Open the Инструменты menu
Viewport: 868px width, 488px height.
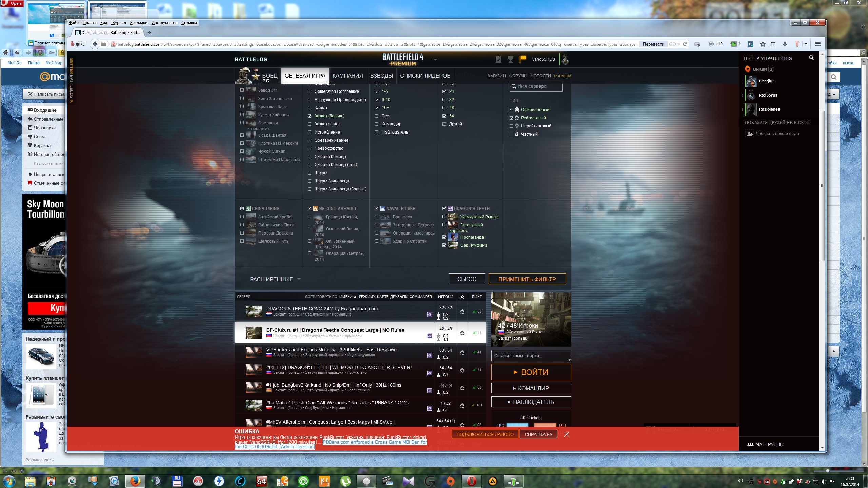164,23
